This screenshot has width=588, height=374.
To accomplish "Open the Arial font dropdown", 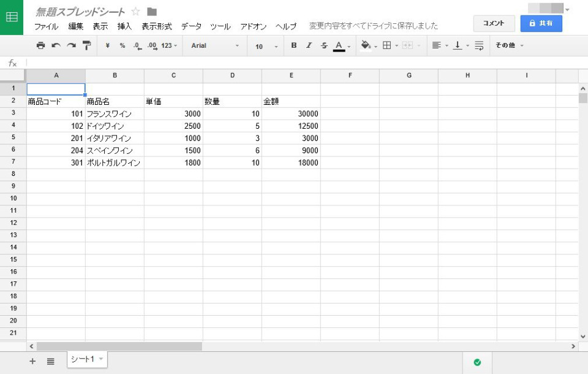I will pos(214,46).
